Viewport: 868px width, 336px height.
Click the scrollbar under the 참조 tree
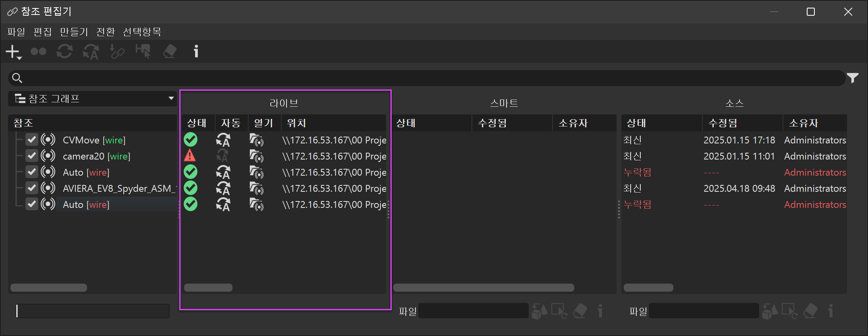tap(49, 288)
